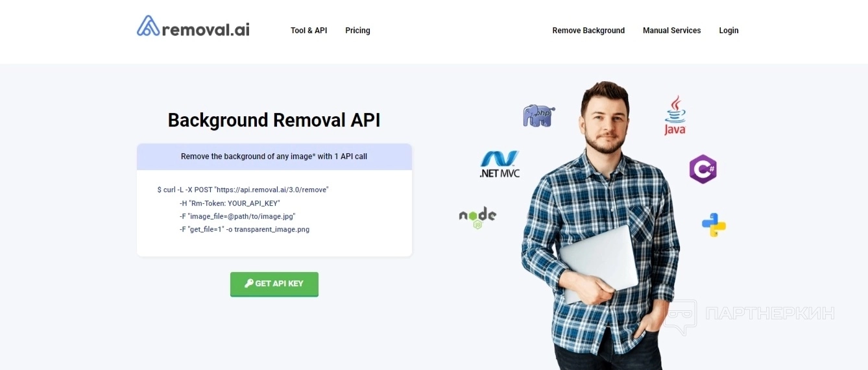Click the Background Removal API heading

[274, 120]
